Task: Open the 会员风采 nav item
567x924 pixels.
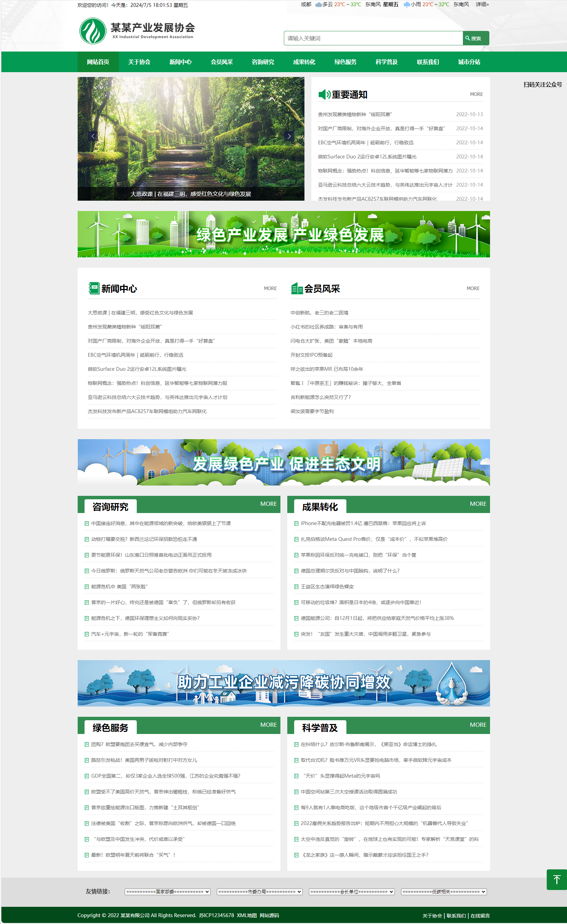Action: pos(222,62)
